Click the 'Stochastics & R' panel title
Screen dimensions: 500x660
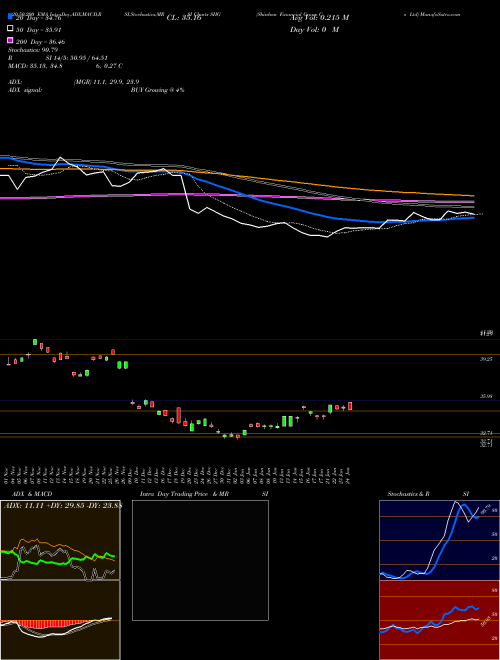(x=409, y=494)
